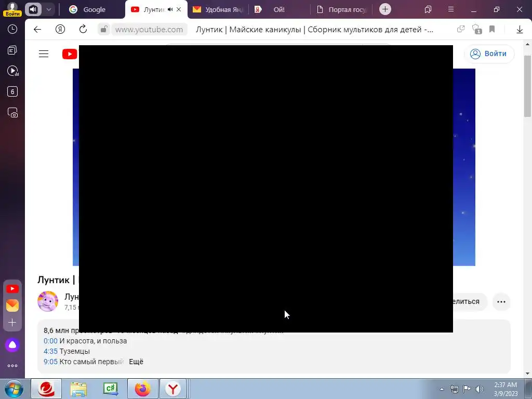
Task: Open Windows Explorer from the taskbar
Action: (78, 389)
